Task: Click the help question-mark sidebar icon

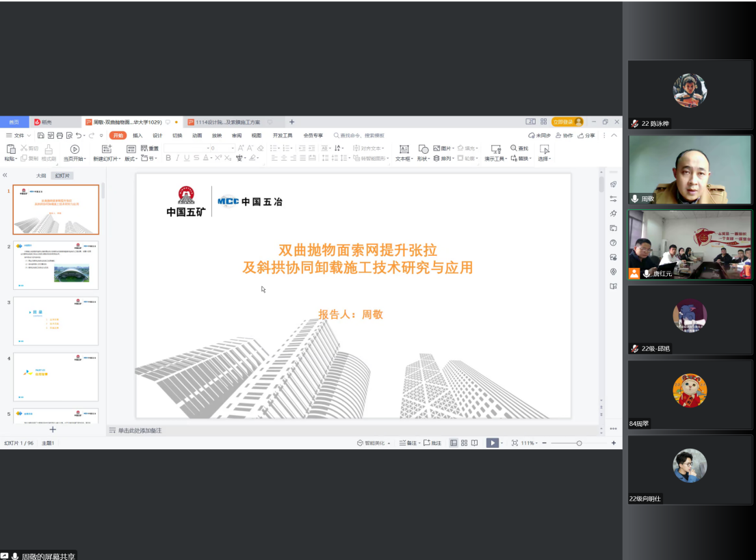Action: pos(613,243)
